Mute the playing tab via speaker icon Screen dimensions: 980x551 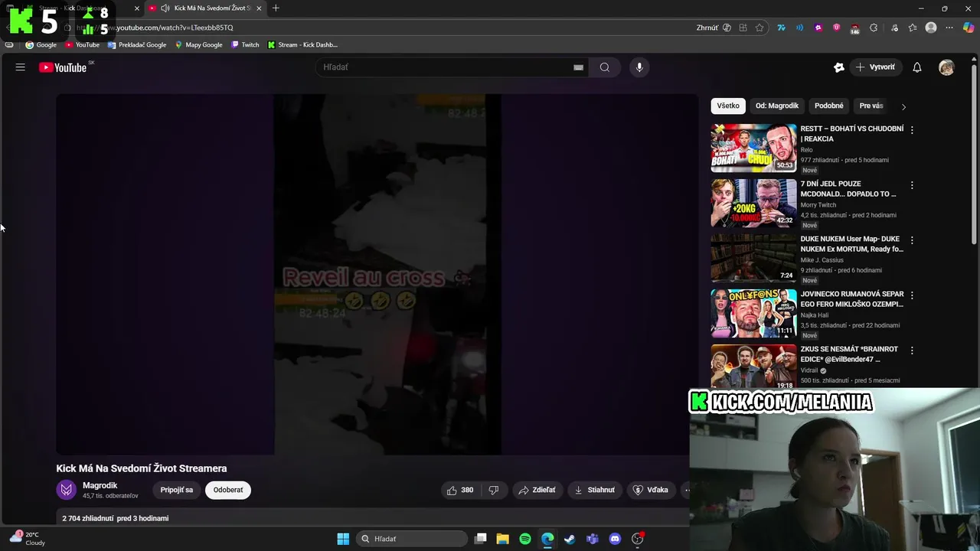point(165,8)
